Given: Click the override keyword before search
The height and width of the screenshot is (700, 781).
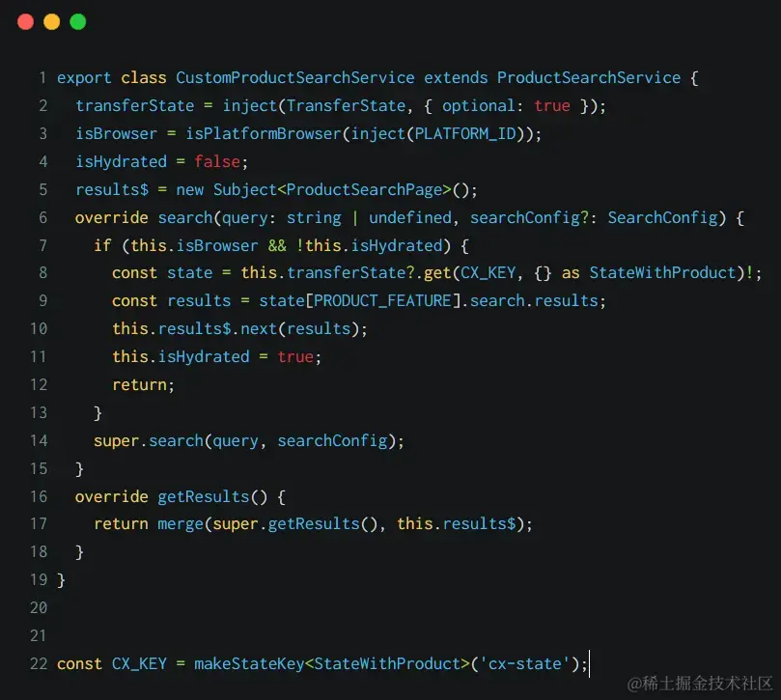Looking at the screenshot, I should click(x=112, y=217).
